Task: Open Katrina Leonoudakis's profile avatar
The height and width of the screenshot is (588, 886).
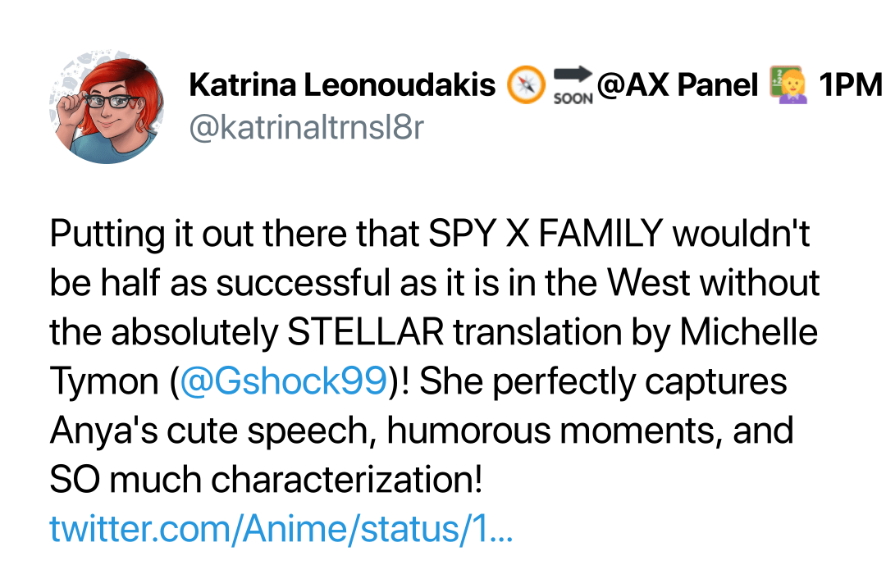Action: [106, 107]
